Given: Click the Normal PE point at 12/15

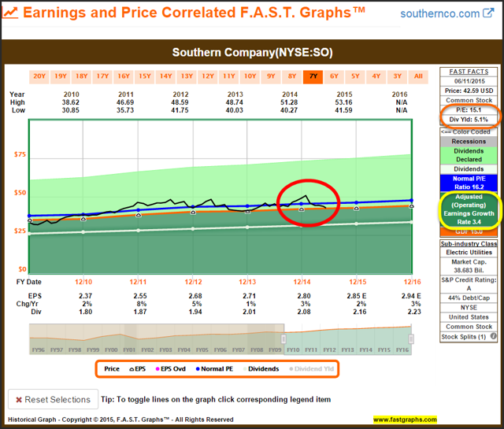Looking at the screenshot, I should tap(357, 202).
